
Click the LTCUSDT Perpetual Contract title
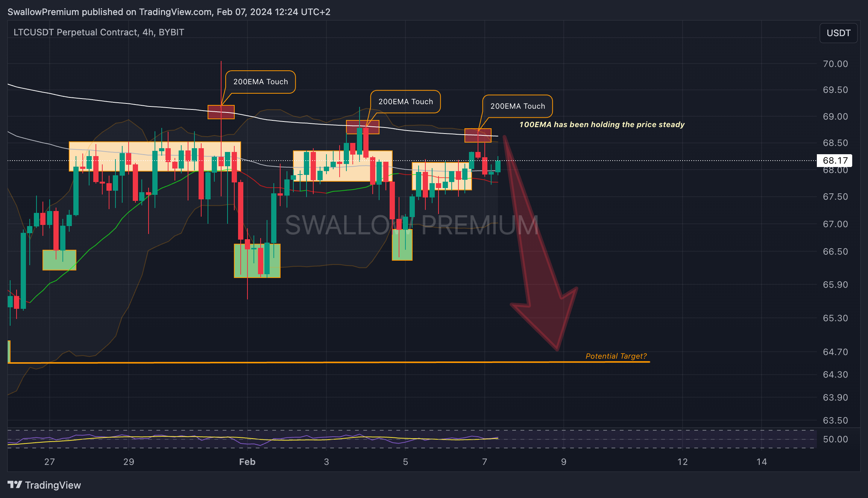pyautogui.click(x=99, y=32)
